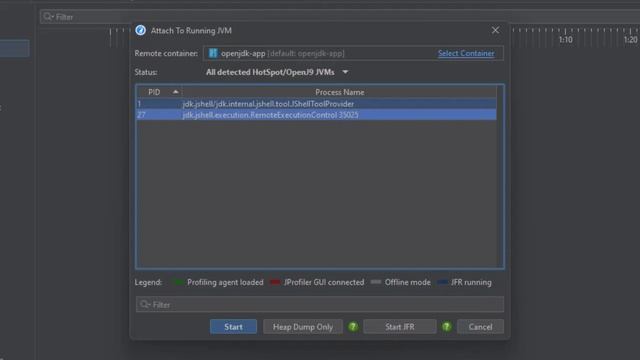This screenshot has height=360, width=640.
Task: Click the background filter search magnifier icon
Action: (49, 17)
